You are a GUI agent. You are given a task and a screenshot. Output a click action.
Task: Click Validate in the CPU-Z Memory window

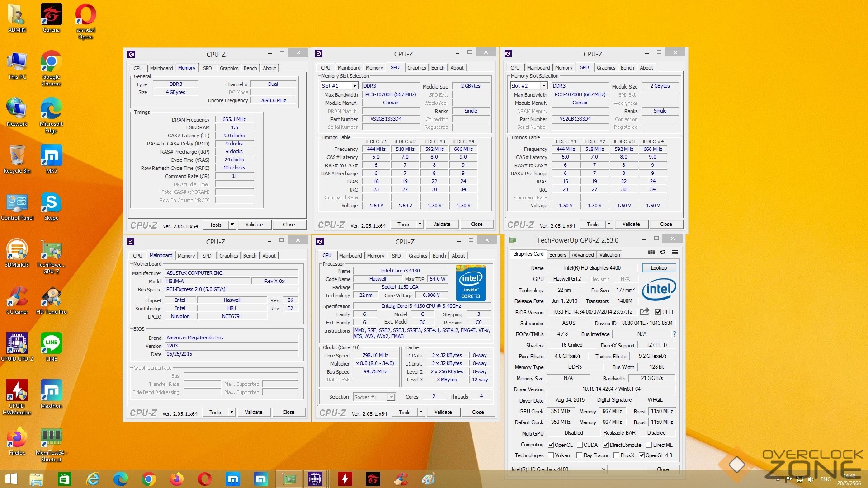[x=254, y=225]
